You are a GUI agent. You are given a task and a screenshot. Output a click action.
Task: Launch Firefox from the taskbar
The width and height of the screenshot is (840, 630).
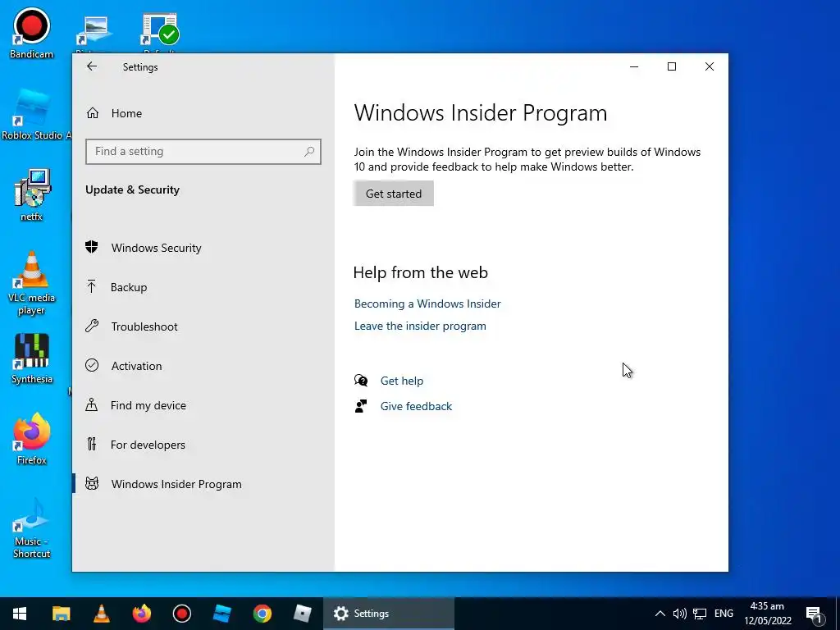[x=141, y=614]
